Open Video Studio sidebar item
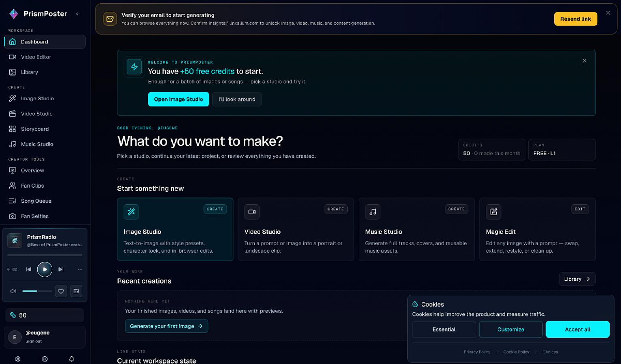The height and width of the screenshot is (364, 621). [x=45, y=114]
